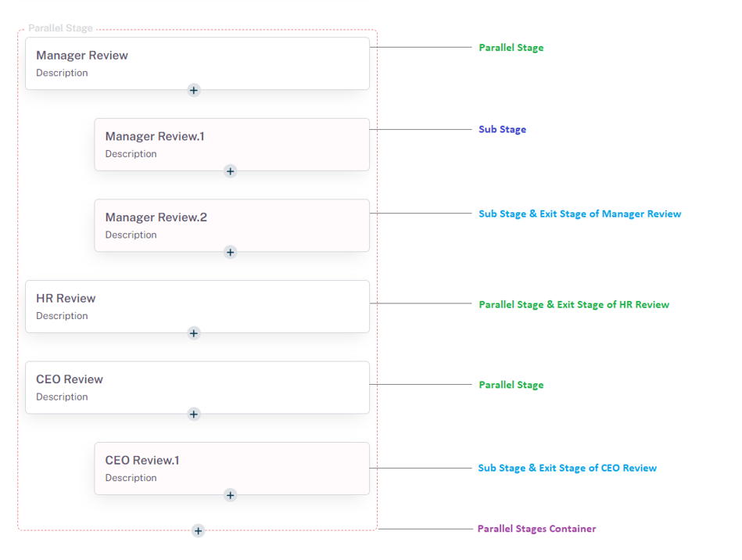Click the Parallel Stages Container annotation
Screen dimensions: 742x560
(536, 529)
